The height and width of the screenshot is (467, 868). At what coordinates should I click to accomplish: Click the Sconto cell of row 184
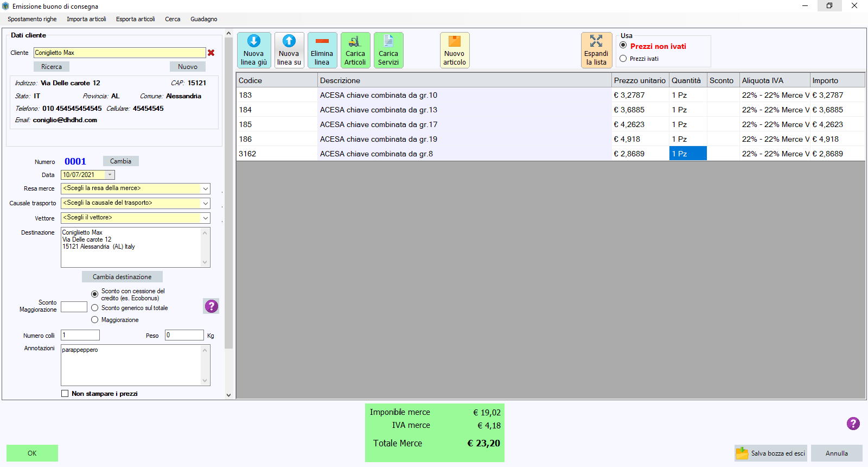723,110
